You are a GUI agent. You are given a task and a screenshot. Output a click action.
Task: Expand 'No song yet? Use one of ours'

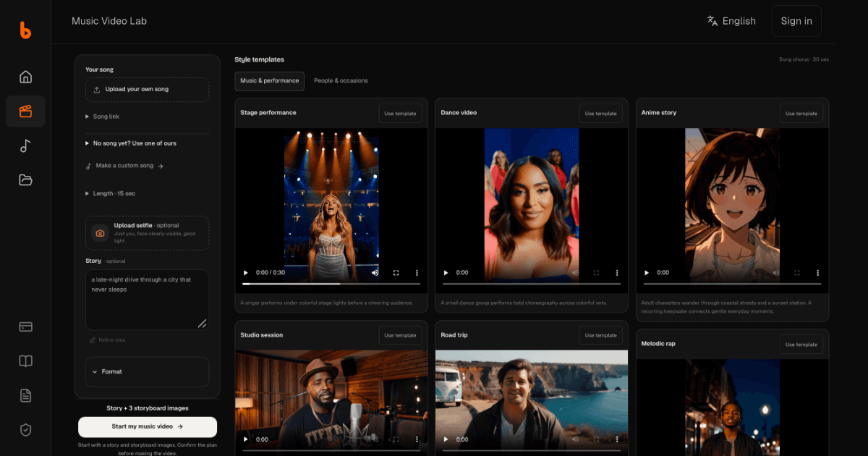(131, 143)
